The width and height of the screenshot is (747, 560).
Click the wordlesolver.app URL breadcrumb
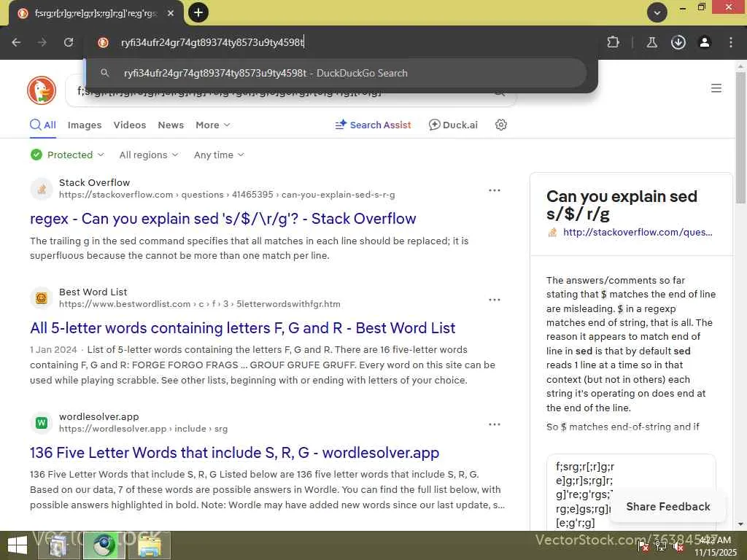tap(144, 429)
